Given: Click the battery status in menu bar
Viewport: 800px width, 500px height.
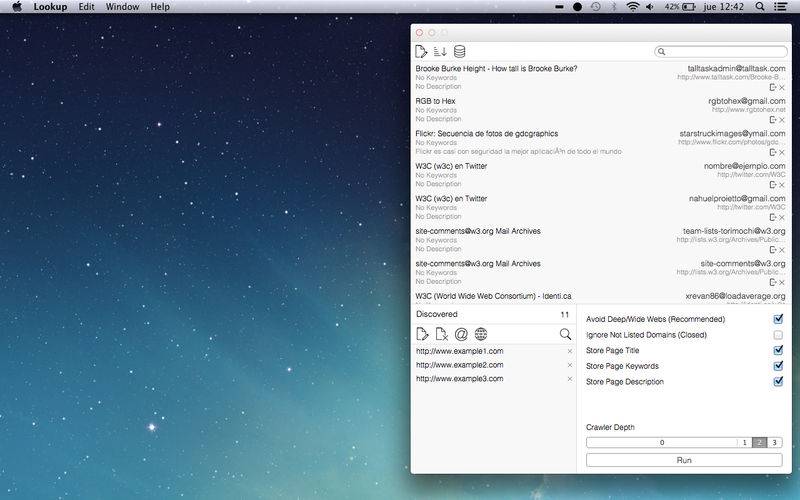Looking at the screenshot, I should click(680, 7).
